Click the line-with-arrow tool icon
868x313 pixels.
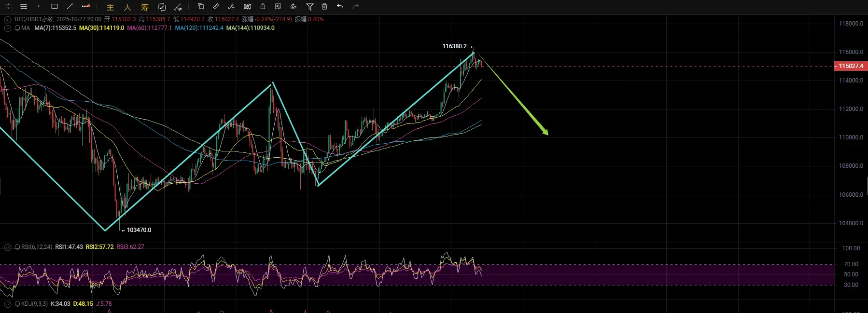[178, 7]
